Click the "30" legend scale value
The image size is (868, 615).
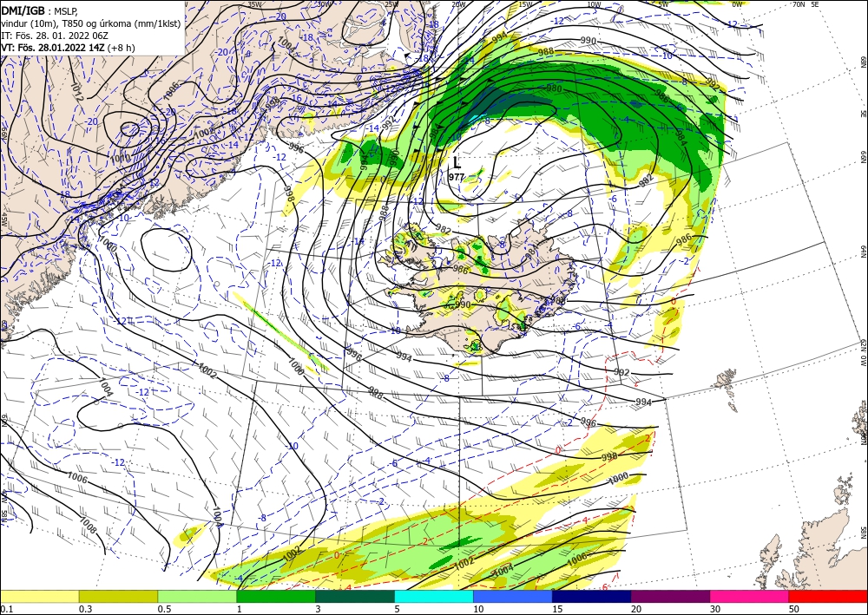tap(714, 608)
